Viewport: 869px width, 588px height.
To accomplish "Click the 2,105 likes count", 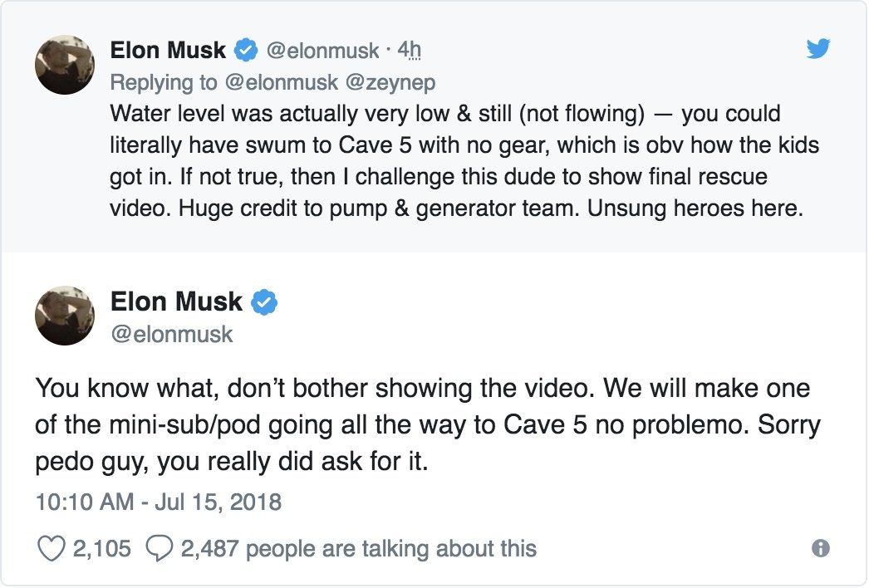I will 102,548.
